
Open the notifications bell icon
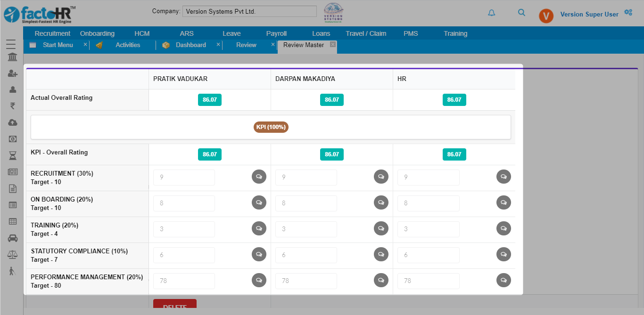pyautogui.click(x=492, y=13)
